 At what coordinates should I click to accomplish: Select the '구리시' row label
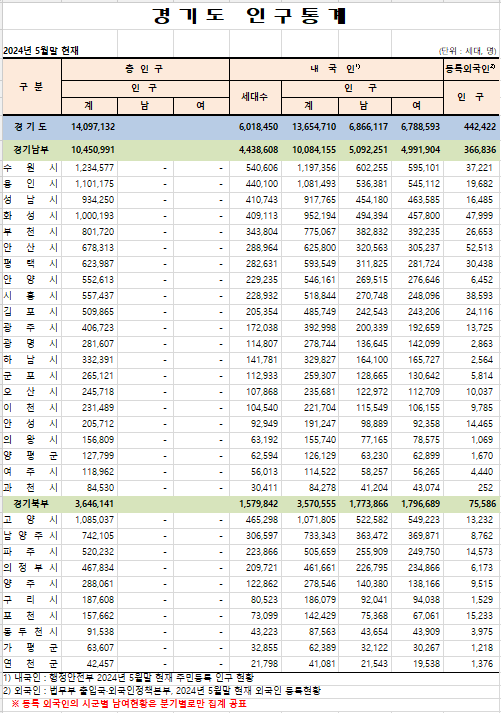tap(30, 600)
